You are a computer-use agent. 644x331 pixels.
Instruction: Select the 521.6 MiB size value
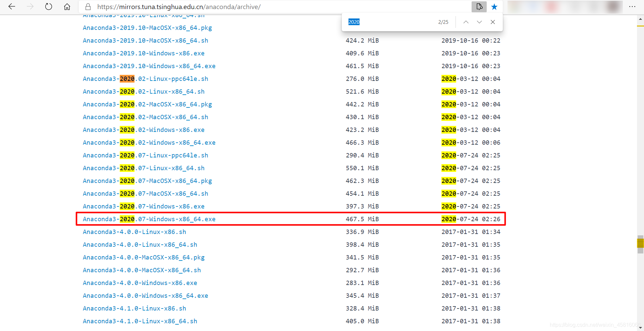[362, 92]
